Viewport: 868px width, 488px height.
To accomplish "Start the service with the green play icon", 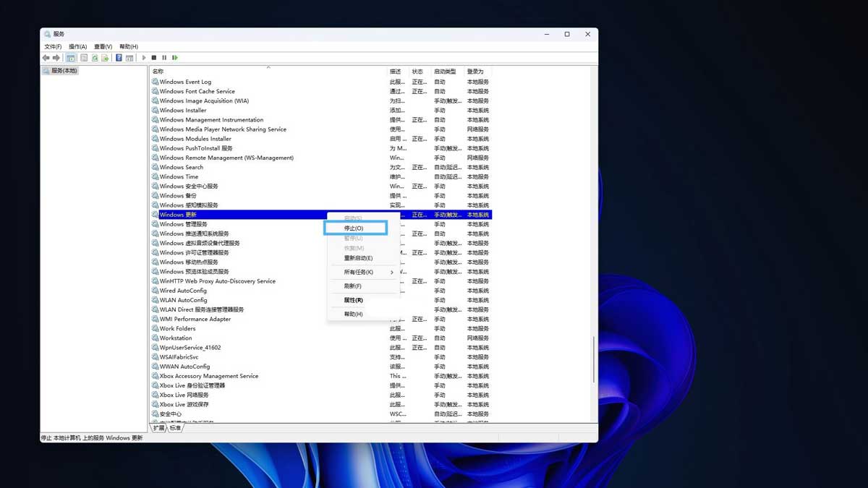I will click(144, 57).
